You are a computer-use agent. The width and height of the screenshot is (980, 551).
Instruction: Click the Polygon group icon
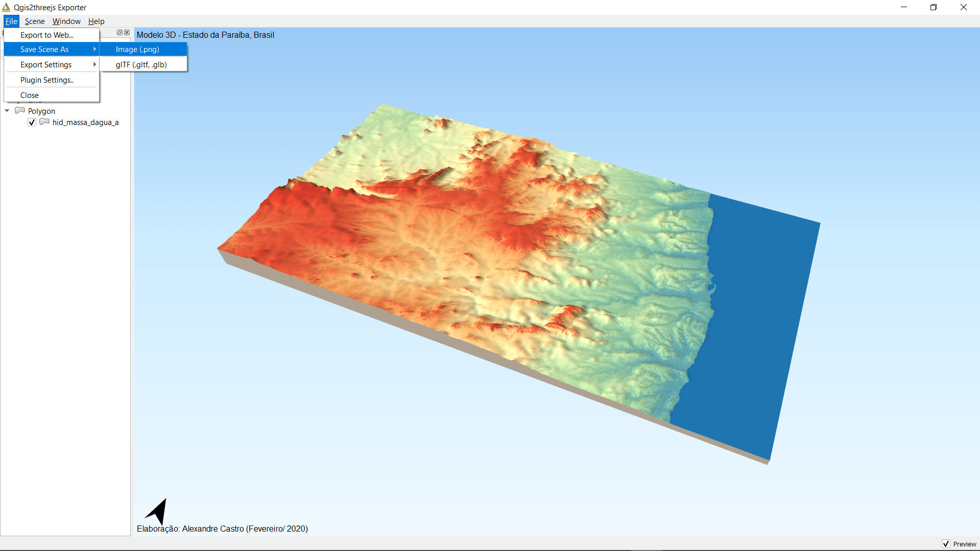pos(20,111)
